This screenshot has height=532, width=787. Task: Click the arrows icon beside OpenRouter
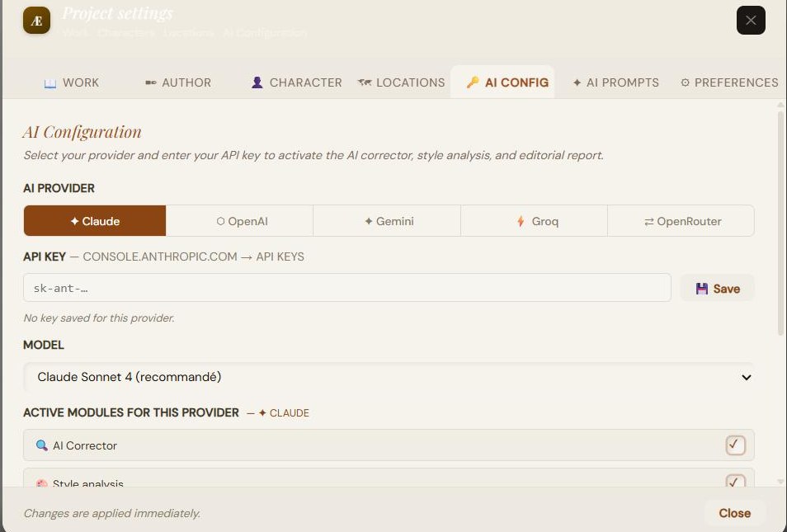649,221
